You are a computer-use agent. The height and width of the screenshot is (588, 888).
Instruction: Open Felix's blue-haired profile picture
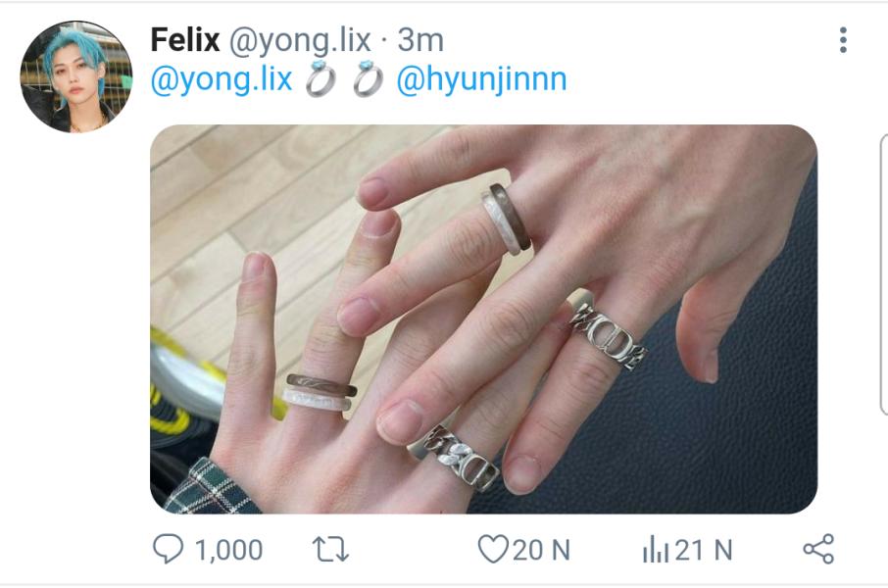75,76
